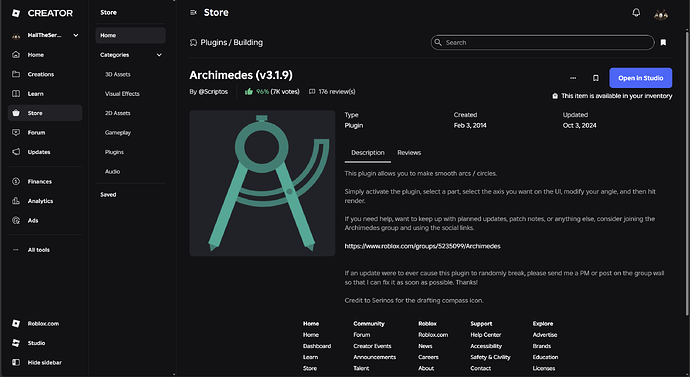Click the Advertise footer link
This screenshot has height=377, width=690.
click(x=545, y=335)
